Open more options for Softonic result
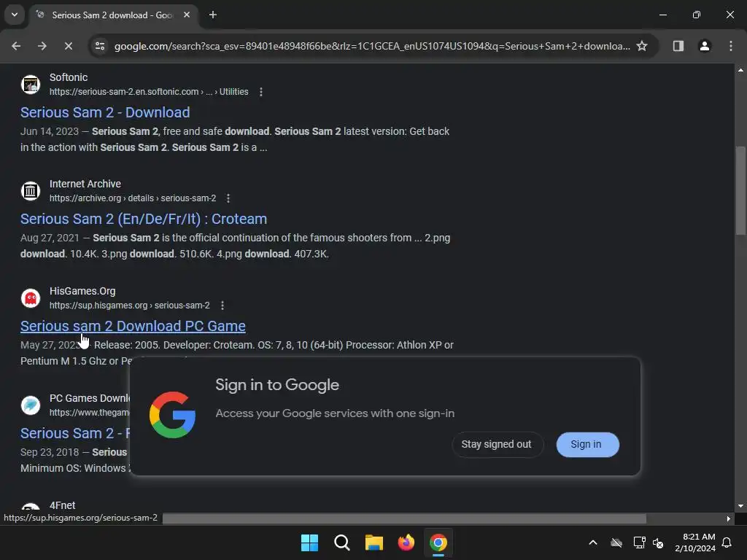 (x=261, y=92)
